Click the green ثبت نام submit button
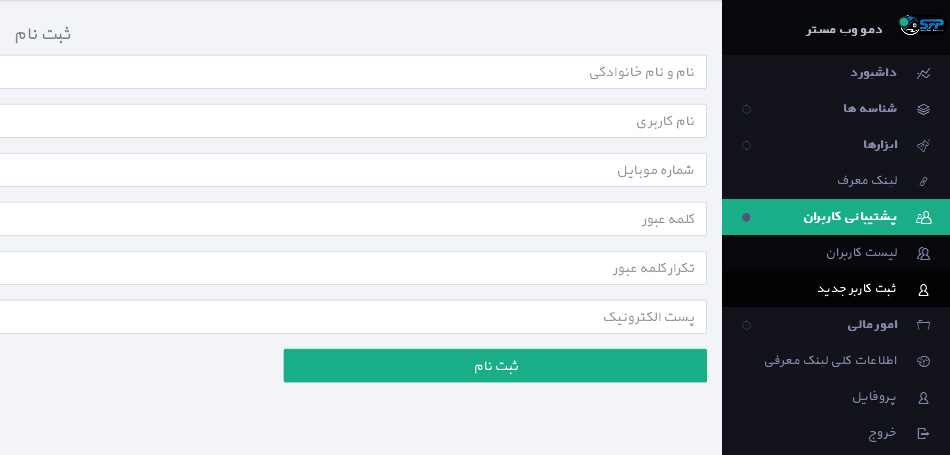The width and height of the screenshot is (950, 455). tap(495, 365)
